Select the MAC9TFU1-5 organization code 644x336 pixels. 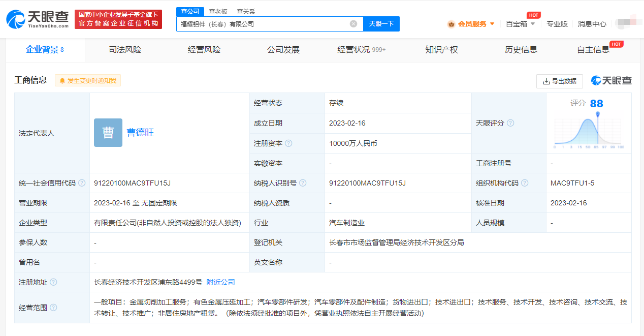point(572,183)
